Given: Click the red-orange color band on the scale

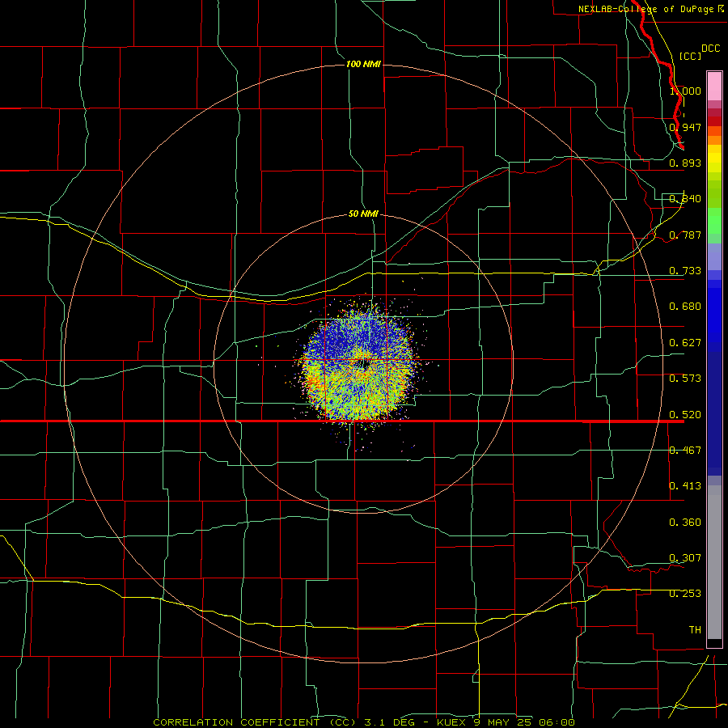Looking at the screenshot, I should click(x=714, y=131).
